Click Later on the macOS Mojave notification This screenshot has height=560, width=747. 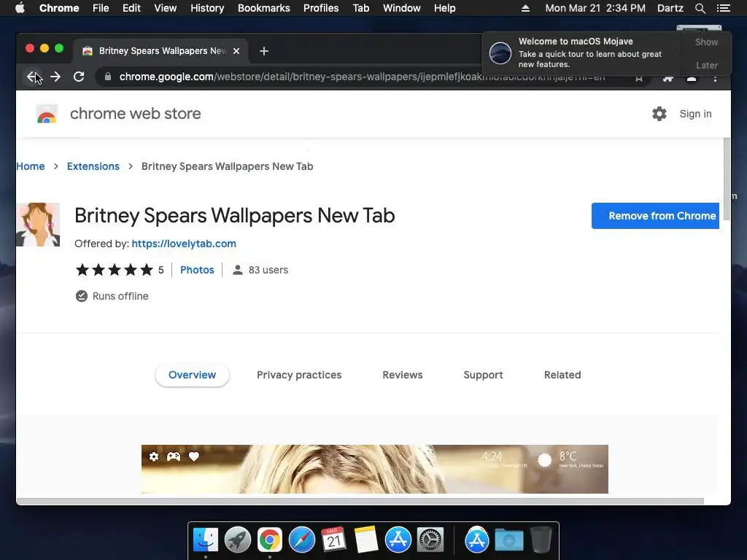pos(706,65)
